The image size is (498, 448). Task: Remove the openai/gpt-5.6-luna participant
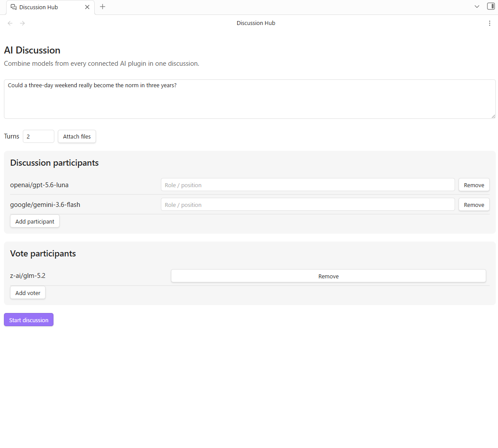474,185
